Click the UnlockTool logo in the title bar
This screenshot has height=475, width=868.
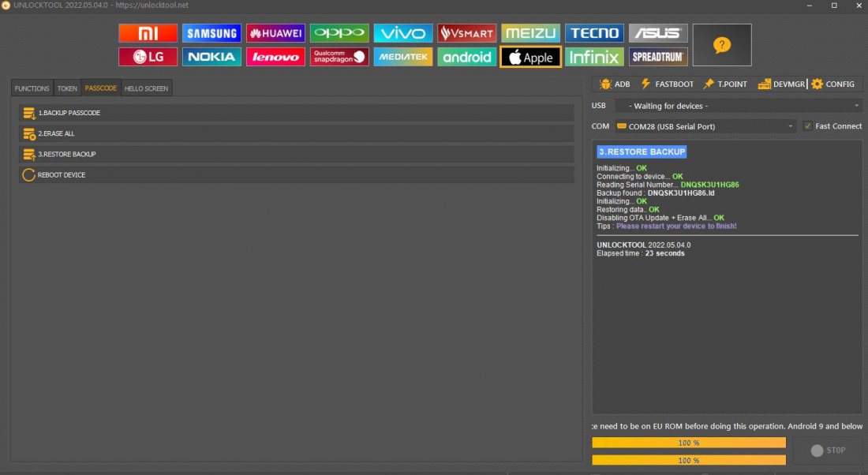(x=6, y=5)
